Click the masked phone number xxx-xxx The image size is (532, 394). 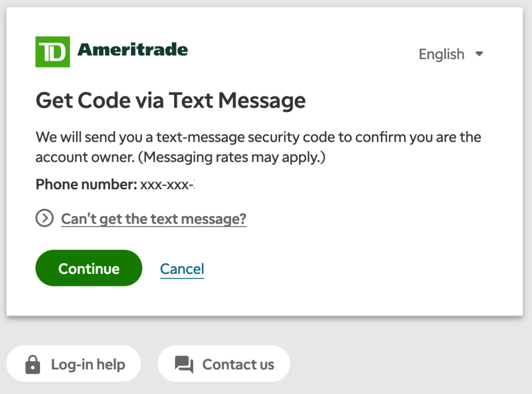coord(167,185)
